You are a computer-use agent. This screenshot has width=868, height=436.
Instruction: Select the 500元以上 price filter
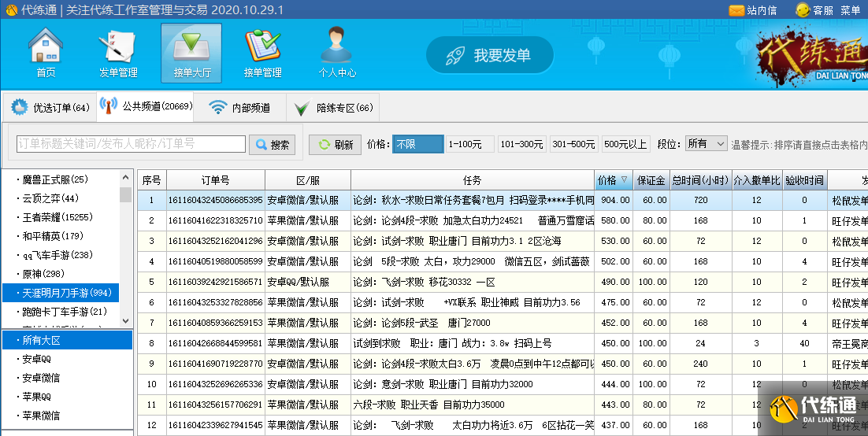(625, 144)
